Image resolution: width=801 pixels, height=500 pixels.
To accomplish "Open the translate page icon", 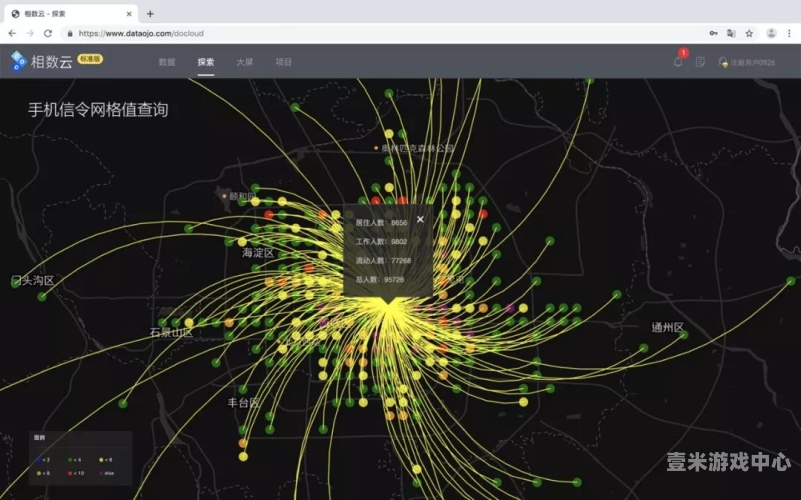I will pos(731,33).
